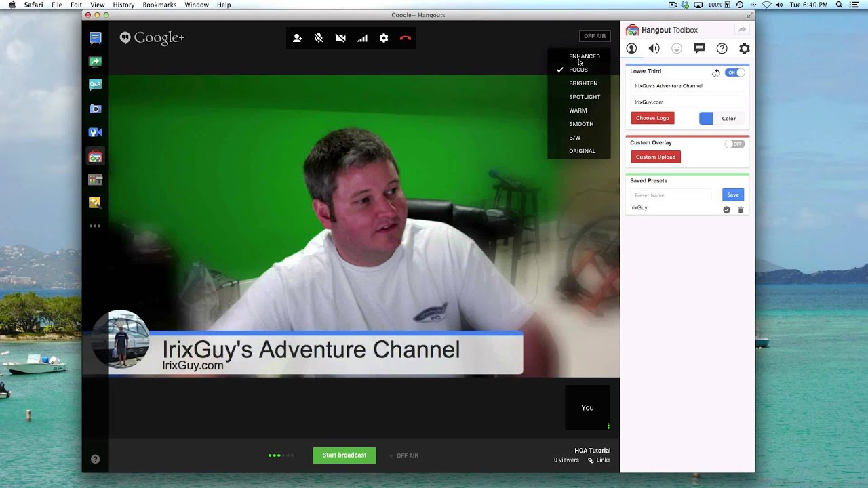Open the Safari menu
Viewport: 868px width, 488px height.
[34, 5]
